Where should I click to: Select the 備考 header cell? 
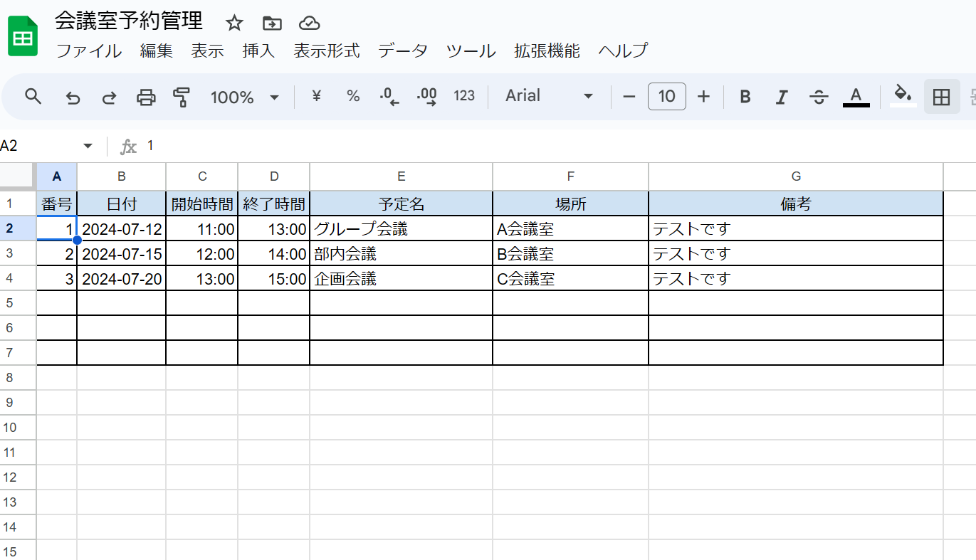796,204
